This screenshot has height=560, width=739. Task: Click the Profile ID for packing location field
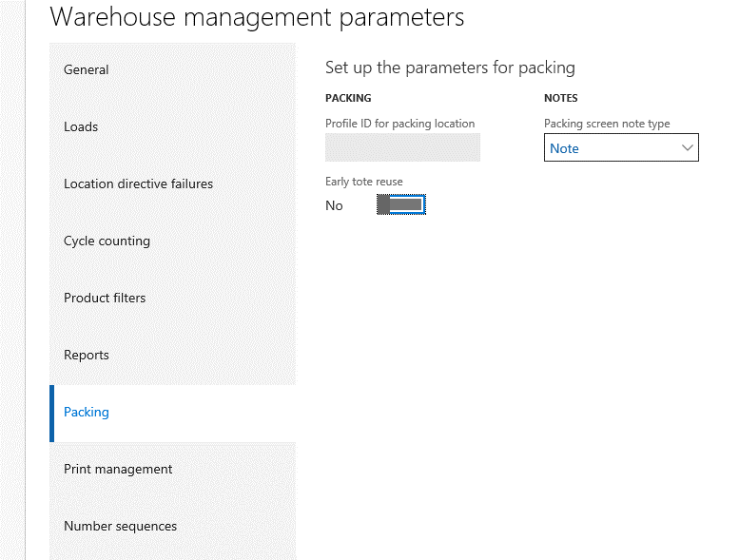(402, 147)
